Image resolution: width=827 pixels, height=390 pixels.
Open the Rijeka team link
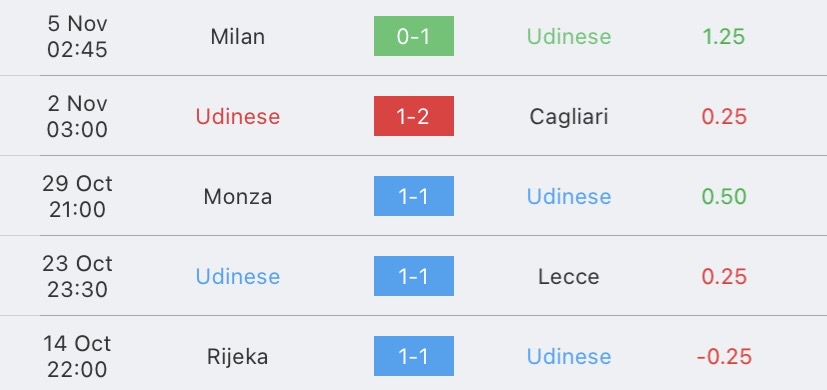coord(237,357)
